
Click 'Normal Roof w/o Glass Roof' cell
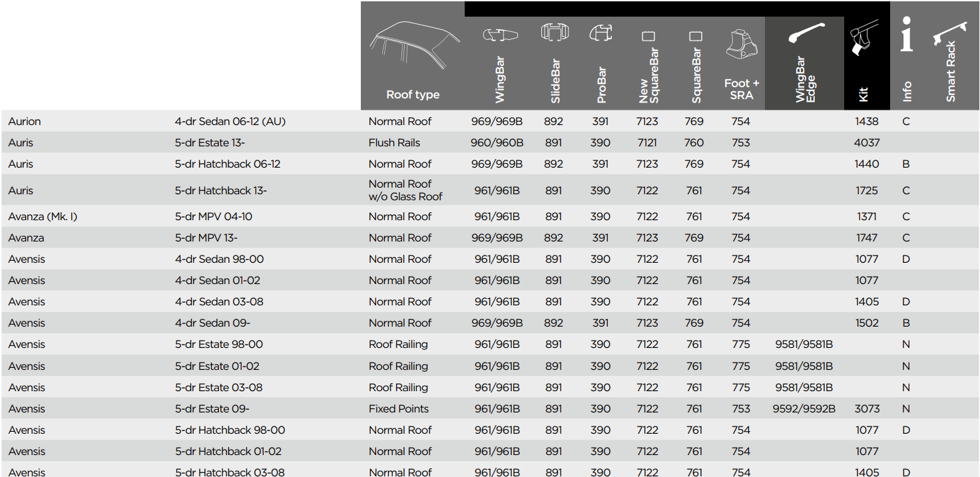click(405, 190)
